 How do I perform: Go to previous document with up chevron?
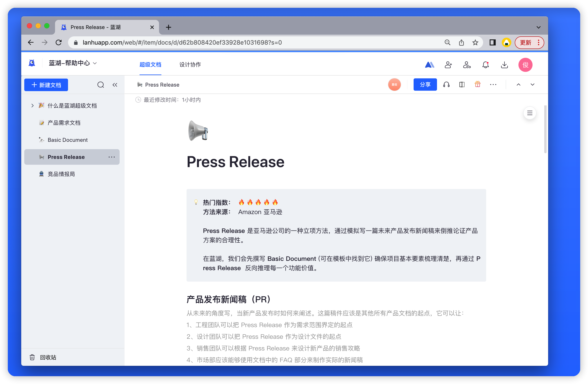coord(518,85)
